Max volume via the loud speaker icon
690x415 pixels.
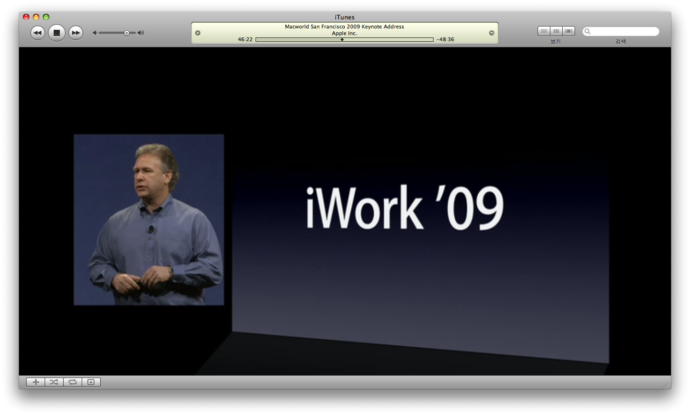(x=140, y=33)
